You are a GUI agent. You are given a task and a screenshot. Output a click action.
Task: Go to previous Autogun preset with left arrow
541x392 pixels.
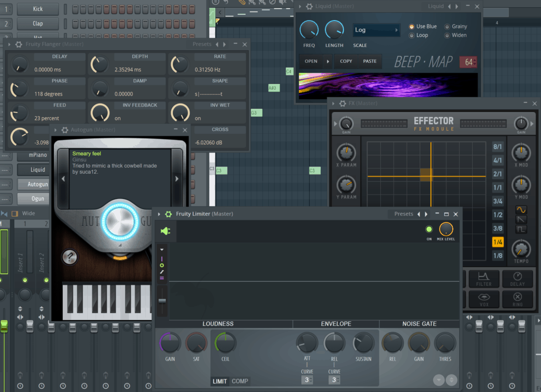pyautogui.click(x=63, y=179)
